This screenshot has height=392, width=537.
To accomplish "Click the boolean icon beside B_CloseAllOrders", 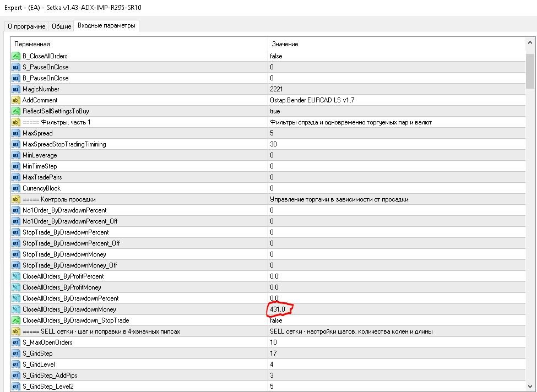I will 16,56.
